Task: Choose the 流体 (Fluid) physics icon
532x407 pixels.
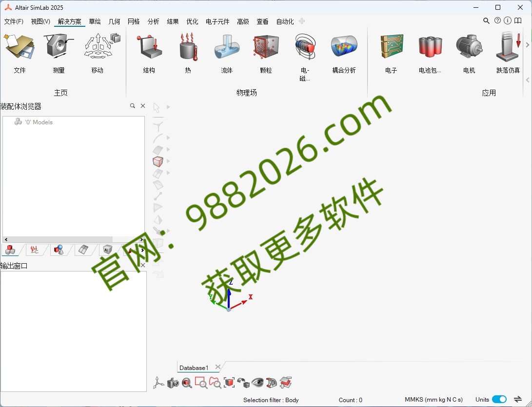Action: (x=227, y=54)
